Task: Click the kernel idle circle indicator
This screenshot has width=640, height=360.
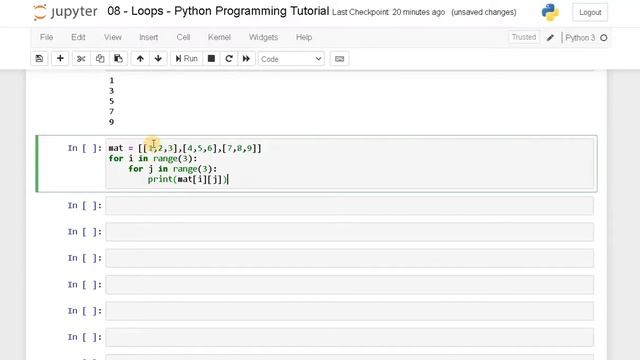Action: 604,38
